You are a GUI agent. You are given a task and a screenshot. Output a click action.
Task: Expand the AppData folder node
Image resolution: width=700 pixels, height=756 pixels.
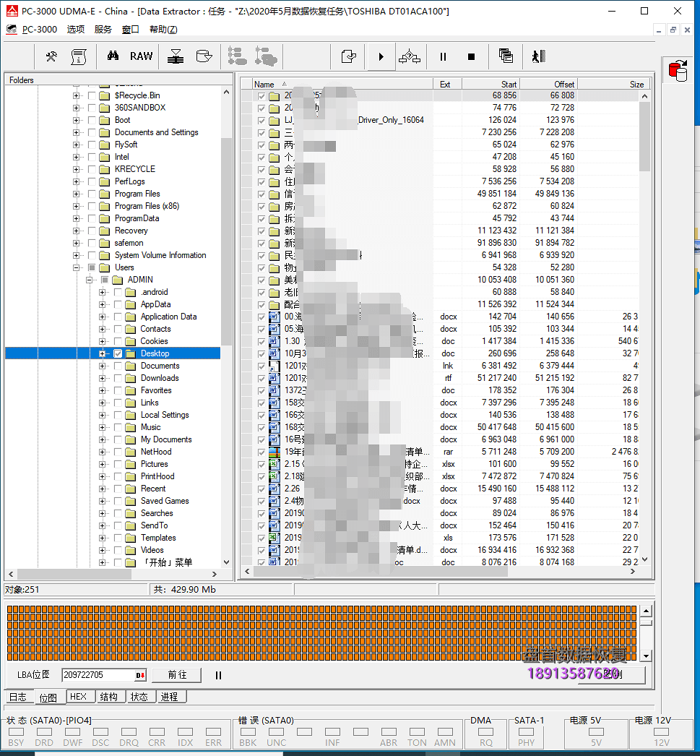102,304
